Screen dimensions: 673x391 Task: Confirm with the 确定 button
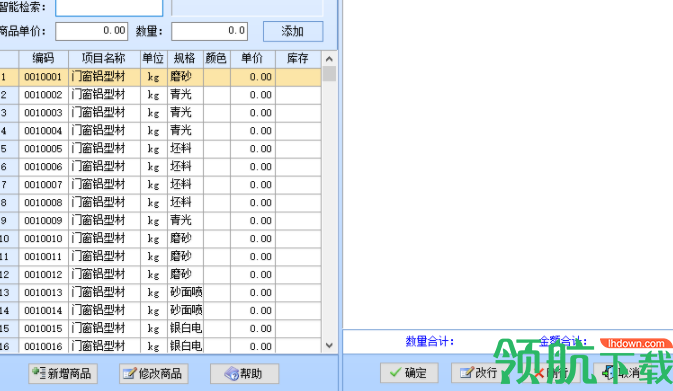409,373
